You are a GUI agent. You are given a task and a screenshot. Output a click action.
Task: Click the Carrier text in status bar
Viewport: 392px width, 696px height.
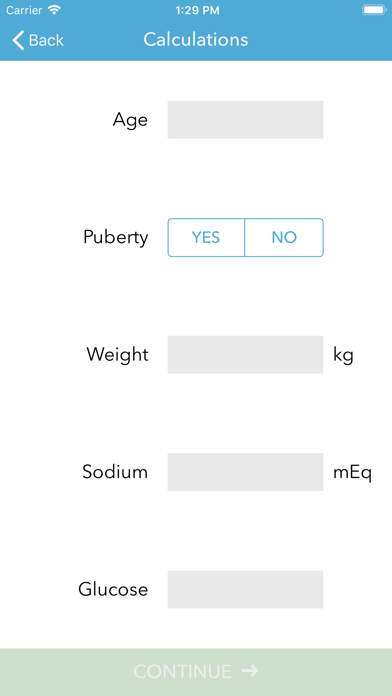[x=24, y=10]
